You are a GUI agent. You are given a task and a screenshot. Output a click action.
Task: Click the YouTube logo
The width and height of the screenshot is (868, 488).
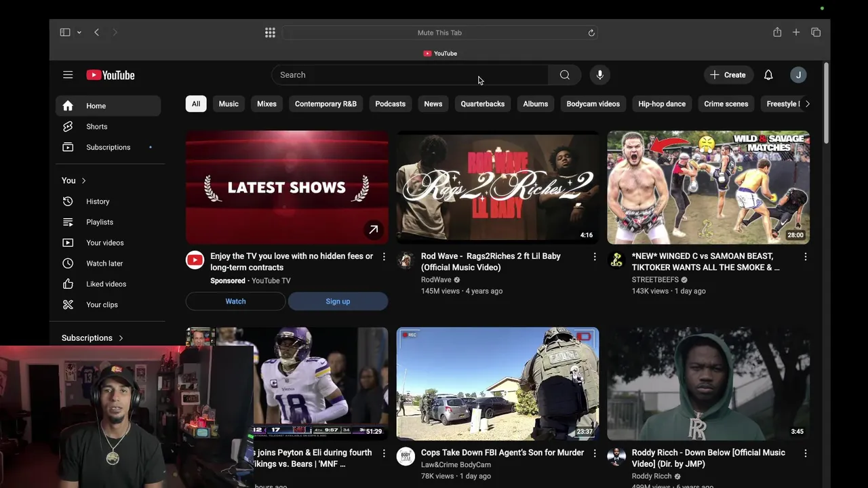point(111,75)
